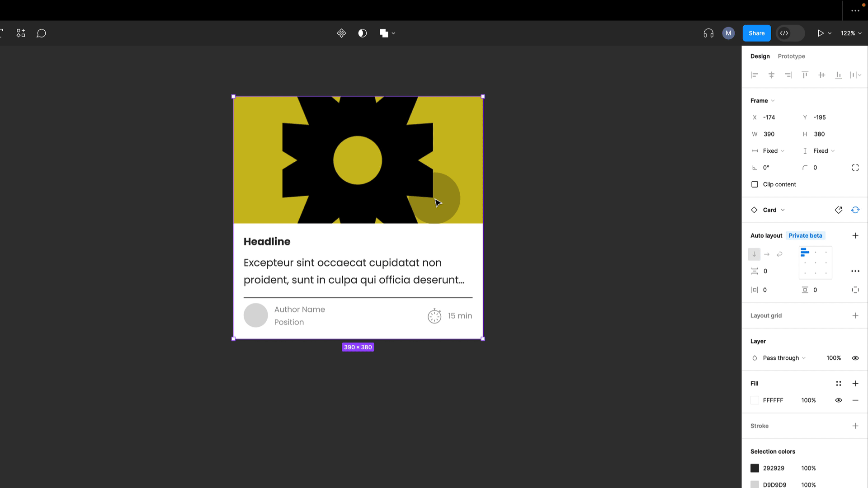Click the width field showing 390

point(769,134)
